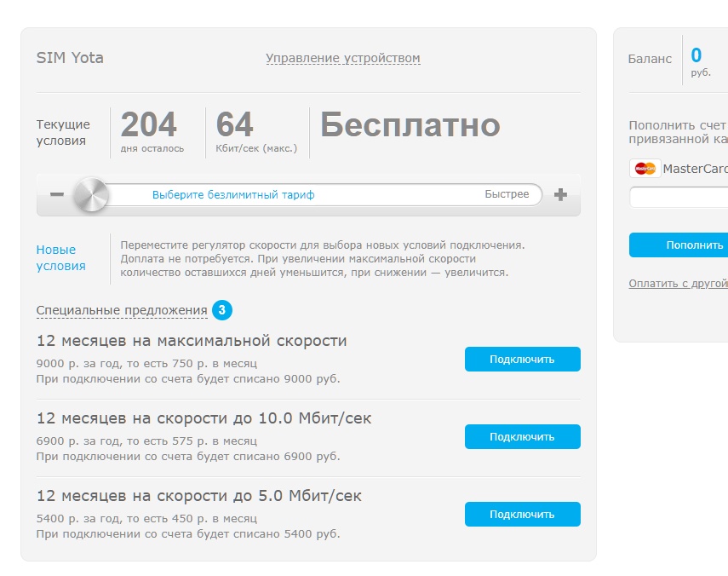The image size is (728, 576).
Task: Click 'Пополнить счет' heading text
Action: [679, 125]
